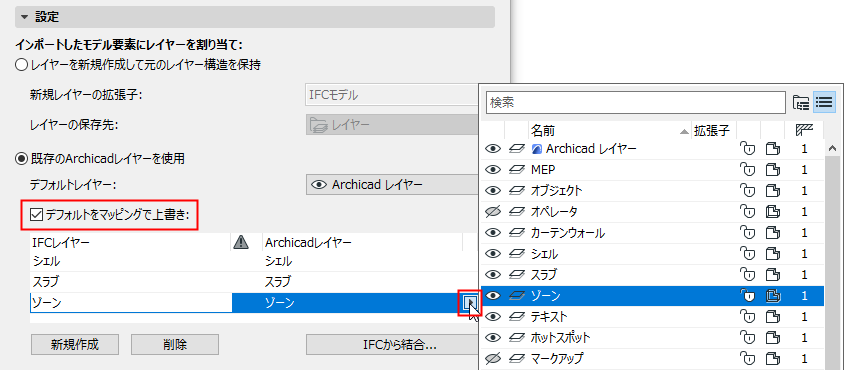This screenshot has width=844, height=370.
Task: Toggle lock icon for マークアップ layer
Action: (x=748, y=358)
